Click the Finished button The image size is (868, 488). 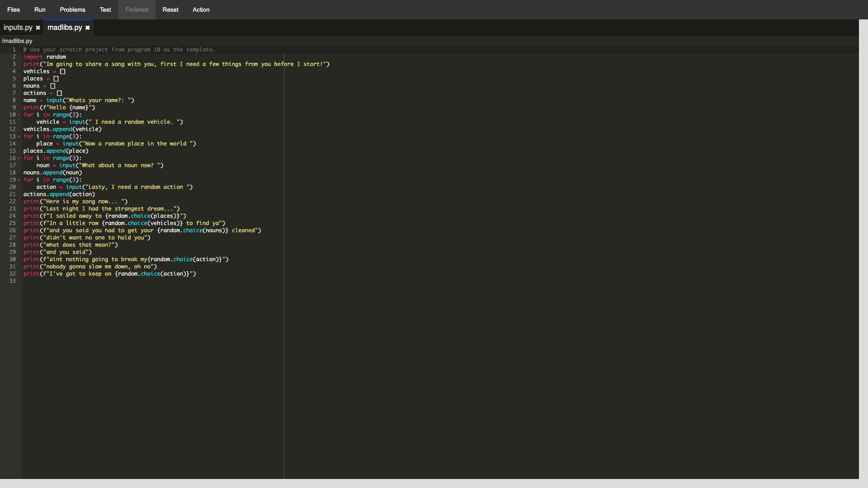point(137,9)
